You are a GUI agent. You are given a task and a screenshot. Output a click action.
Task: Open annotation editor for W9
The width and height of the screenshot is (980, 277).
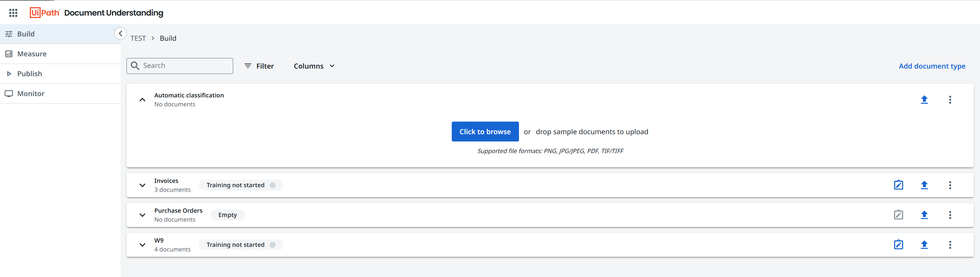point(898,245)
